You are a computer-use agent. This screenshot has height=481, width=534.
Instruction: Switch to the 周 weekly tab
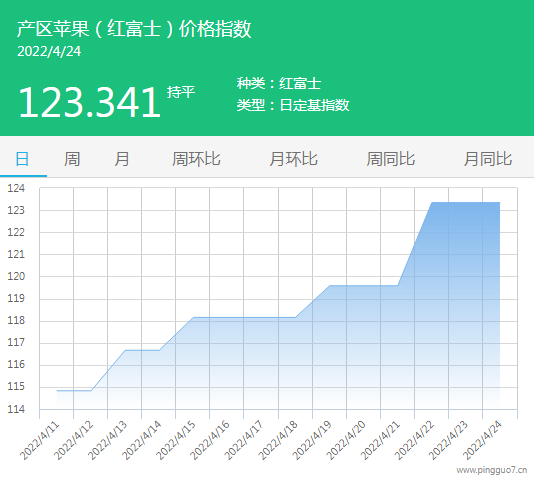point(72,159)
